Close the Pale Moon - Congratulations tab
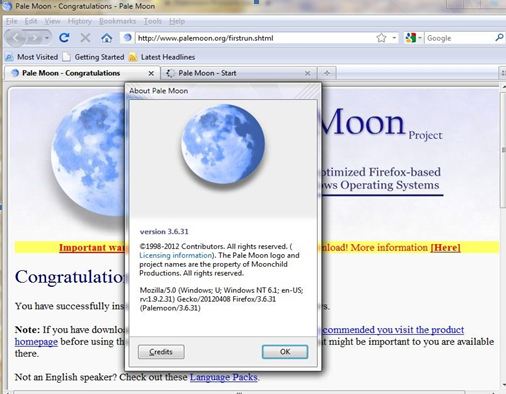The width and height of the screenshot is (506, 394). click(x=151, y=73)
